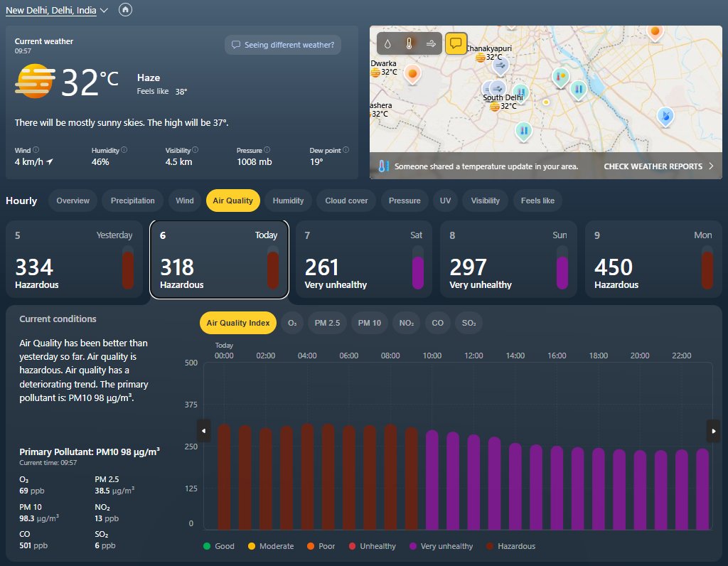
Task: Click the PM 10 98.3 µg/m³ reading
Action: point(39,513)
